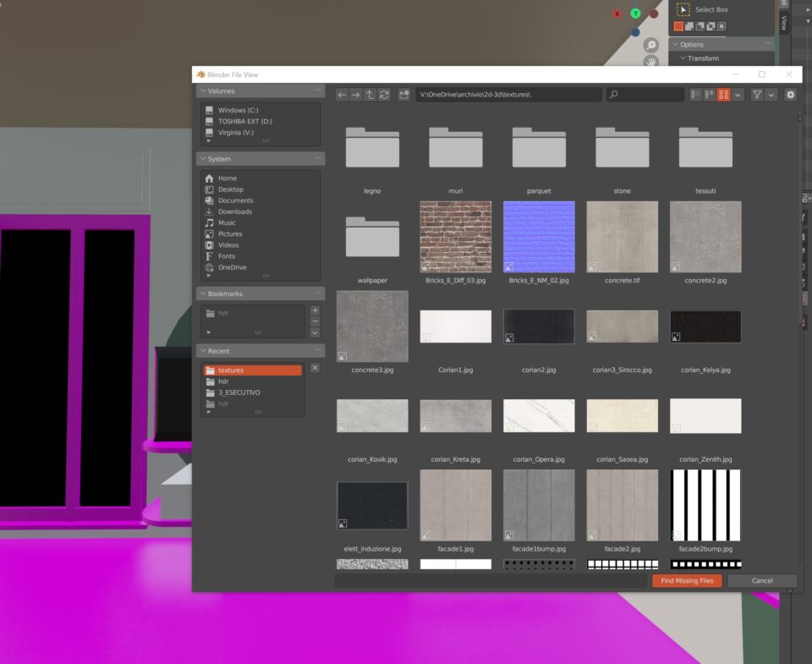Refresh the file list
This screenshot has width=812, height=664.
click(384, 95)
